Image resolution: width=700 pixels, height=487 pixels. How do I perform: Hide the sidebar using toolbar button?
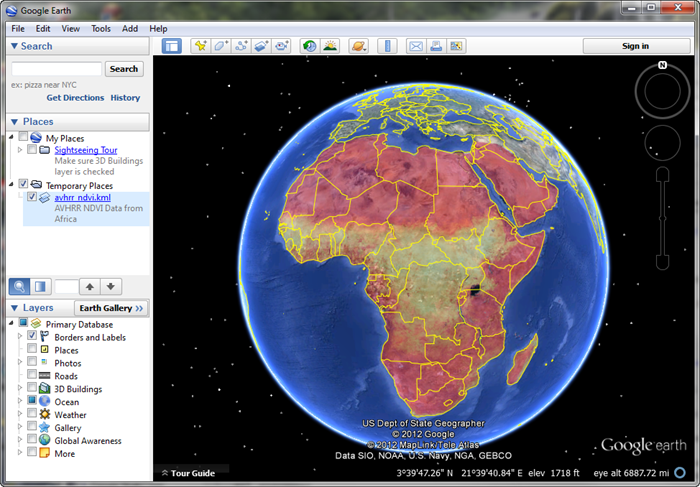pos(172,46)
